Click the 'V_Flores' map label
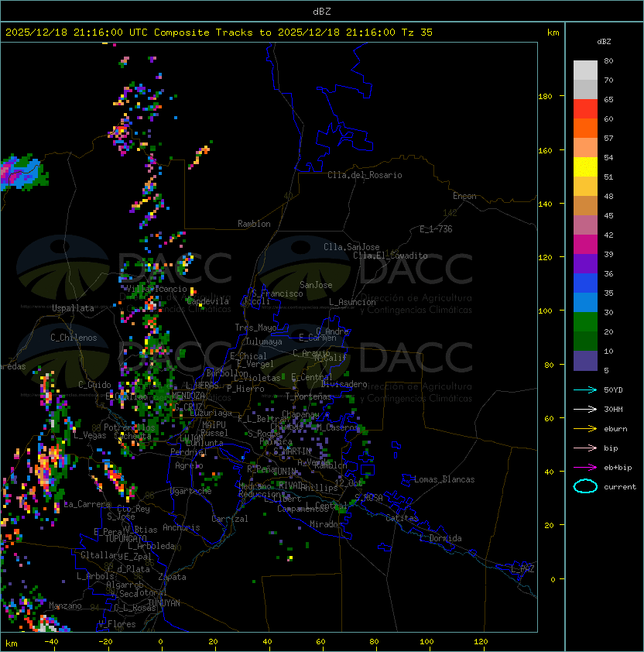Viewport: 644px width, 652px height. (x=117, y=624)
